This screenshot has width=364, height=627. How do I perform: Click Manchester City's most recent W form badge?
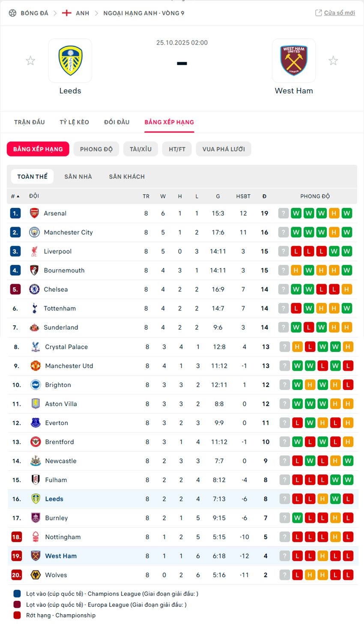[x=347, y=232]
